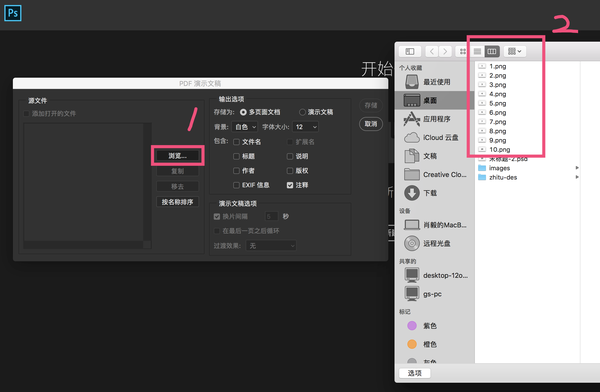Select 桌面 in Finder sidebar

[x=434, y=100]
